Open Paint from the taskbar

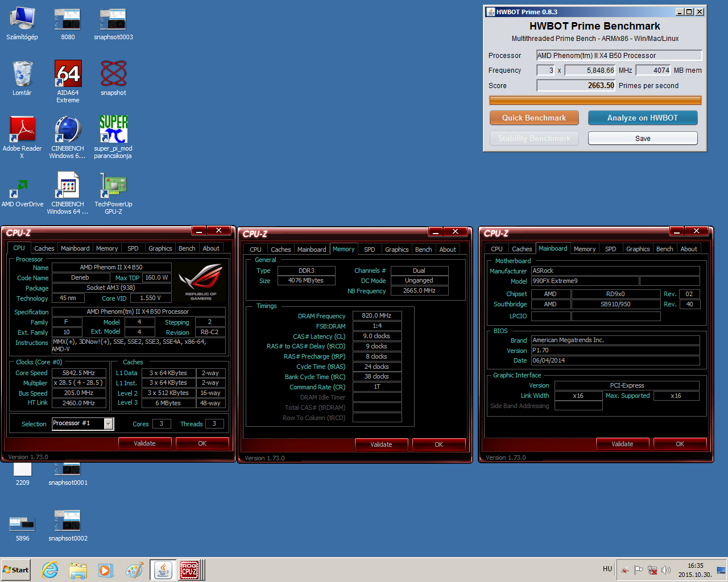134,570
